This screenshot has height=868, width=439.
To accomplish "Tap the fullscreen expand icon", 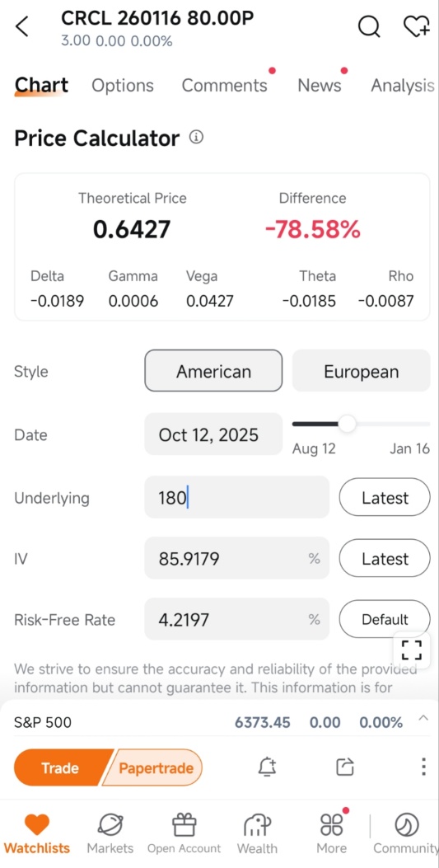I will [x=411, y=650].
